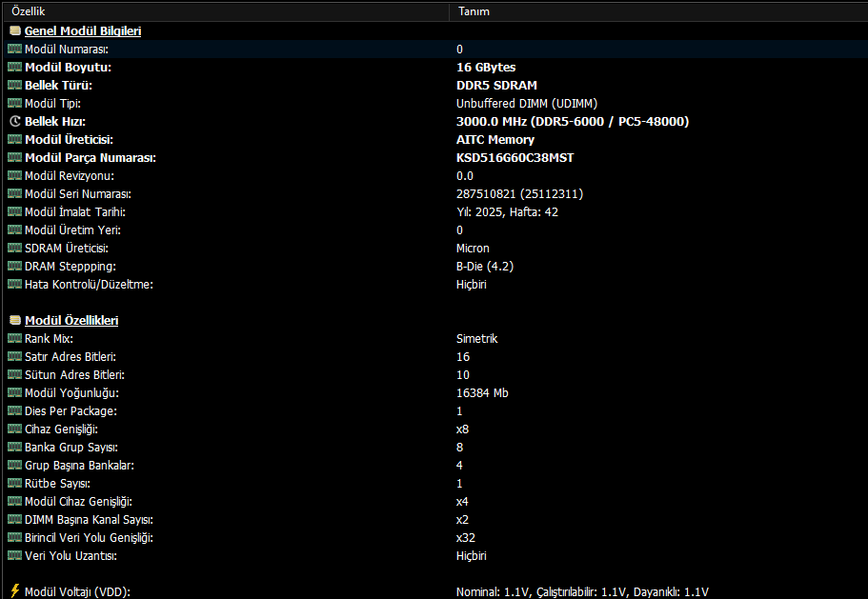868x599 pixels.
Task: Click the memory chip icon beside Hata Kontrolü/Düzeltme
Action: 15,285
